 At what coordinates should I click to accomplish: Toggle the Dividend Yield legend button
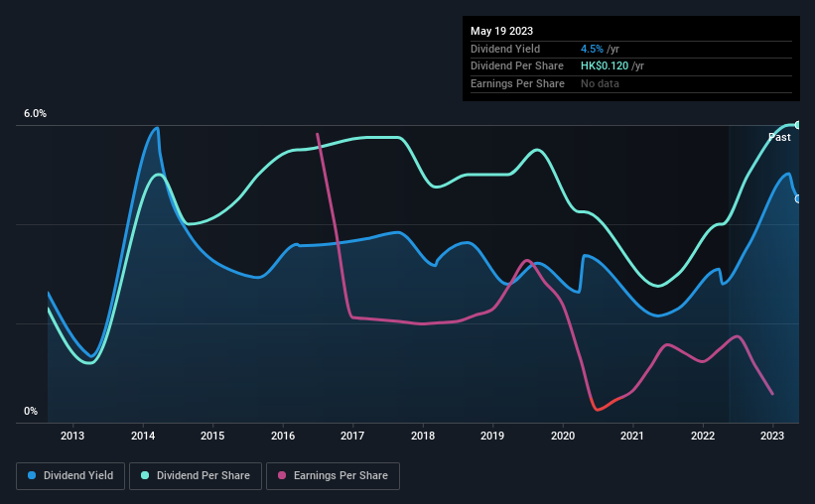coord(70,476)
